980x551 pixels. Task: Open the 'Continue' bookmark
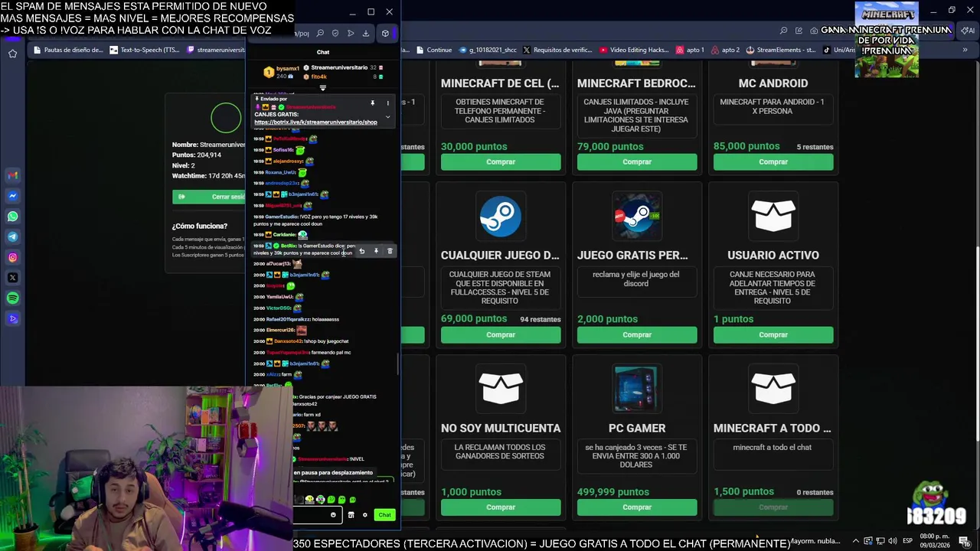coord(433,50)
